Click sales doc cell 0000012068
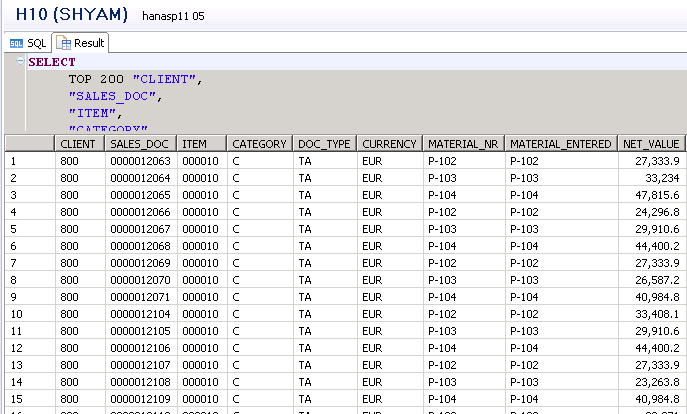The width and height of the screenshot is (687, 414). [x=141, y=246]
